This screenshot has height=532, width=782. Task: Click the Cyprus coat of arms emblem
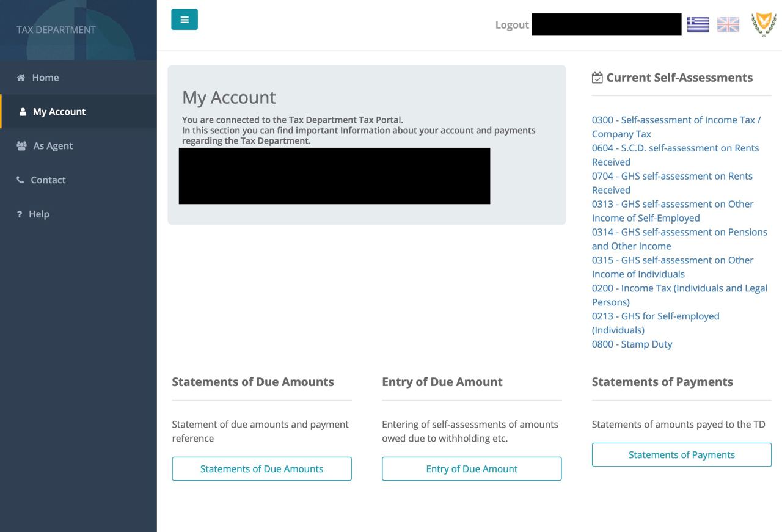coord(763,24)
